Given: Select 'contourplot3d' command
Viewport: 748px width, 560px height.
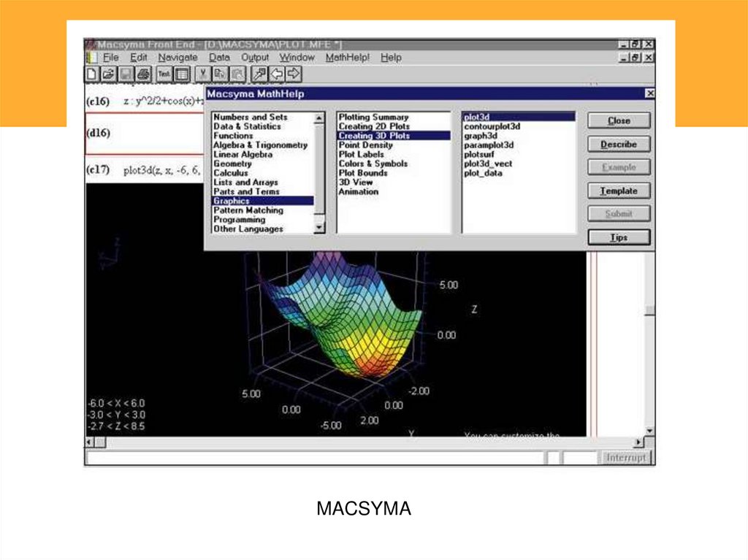Looking at the screenshot, I should coord(492,126).
